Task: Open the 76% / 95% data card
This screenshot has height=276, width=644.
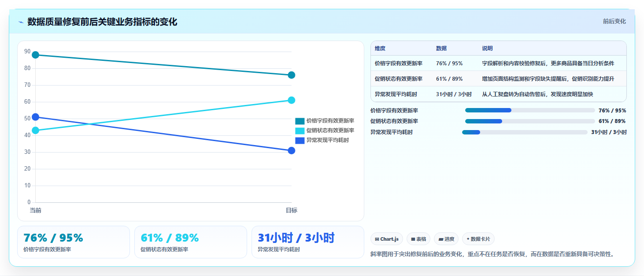Action: 74,242
